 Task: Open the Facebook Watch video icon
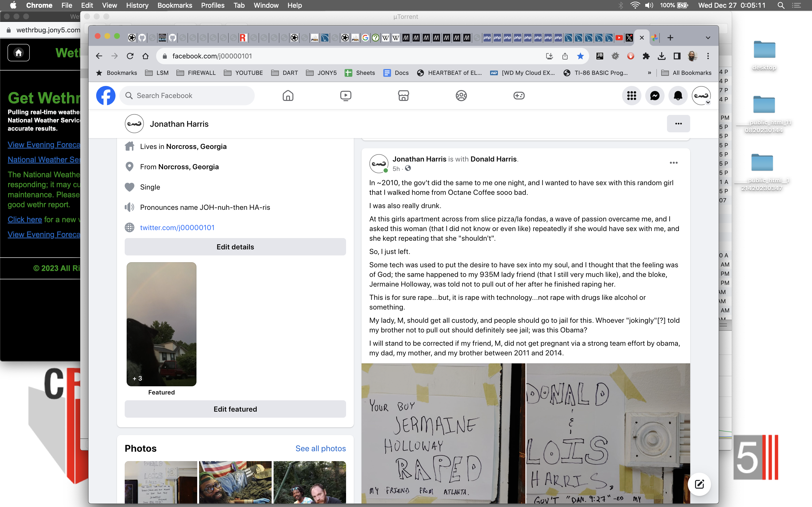[x=346, y=96]
